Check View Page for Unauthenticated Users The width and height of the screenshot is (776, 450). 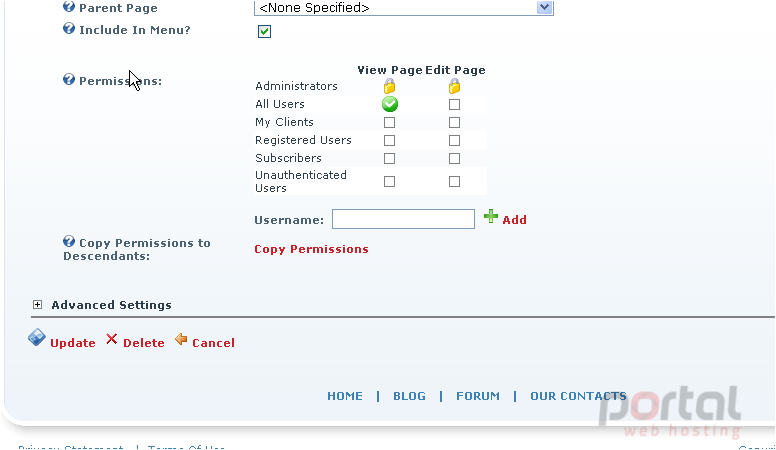389,182
